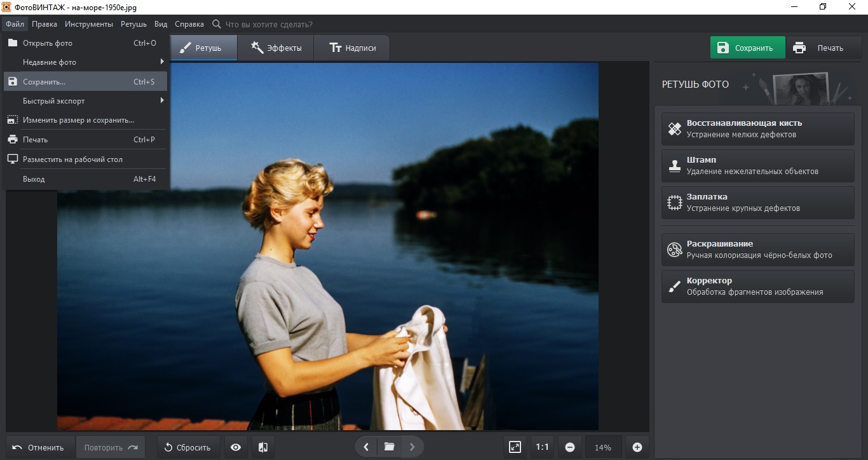The height and width of the screenshot is (460, 868).
Task: Click the Сбросить reset button
Action: [187, 447]
